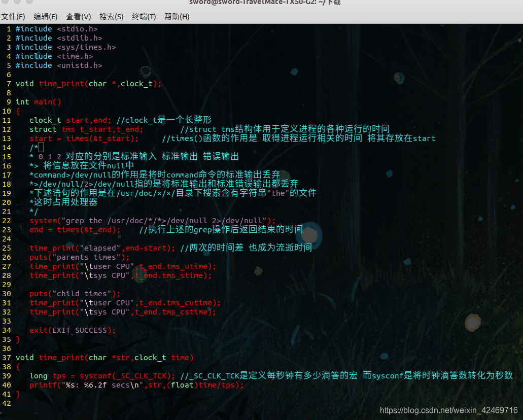Viewport: 523px width, 420px height.
Task: Click the t_end.tms_stime line
Action: (x=120, y=275)
